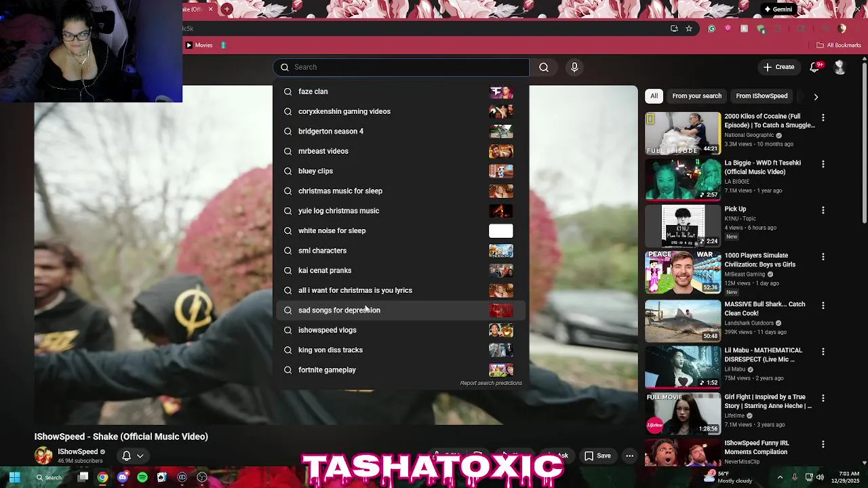Open notification bell for IShowSpeed subscription
The height and width of the screenshot is (488, 868).
click(x=126, y=456)
